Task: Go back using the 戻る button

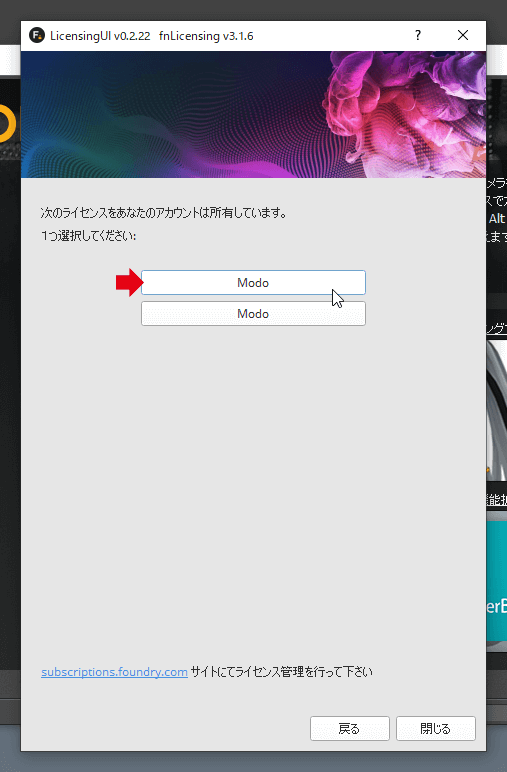Action: (x=349, y=729)
